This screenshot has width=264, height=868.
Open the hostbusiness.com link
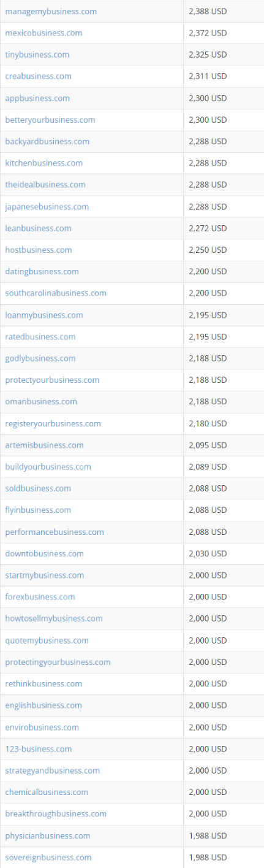(39, 250)
